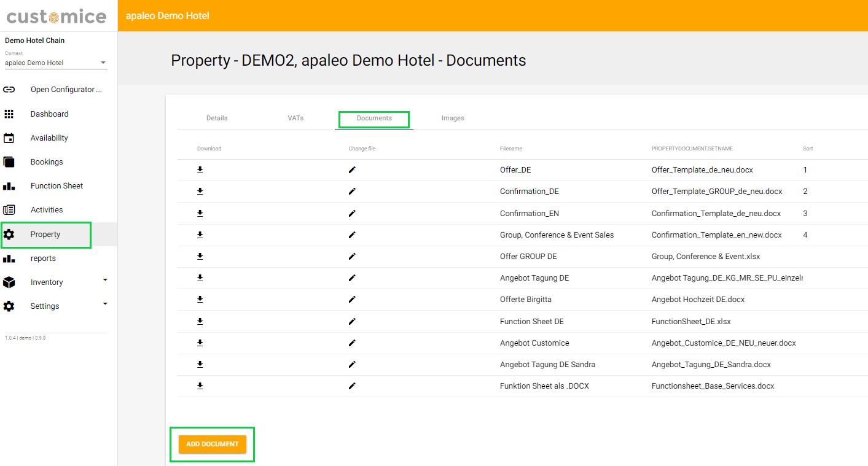Click the Availability calendar icon
This screenshot has height=466, width=868.
pyautogui.click(x=9, y=138)
